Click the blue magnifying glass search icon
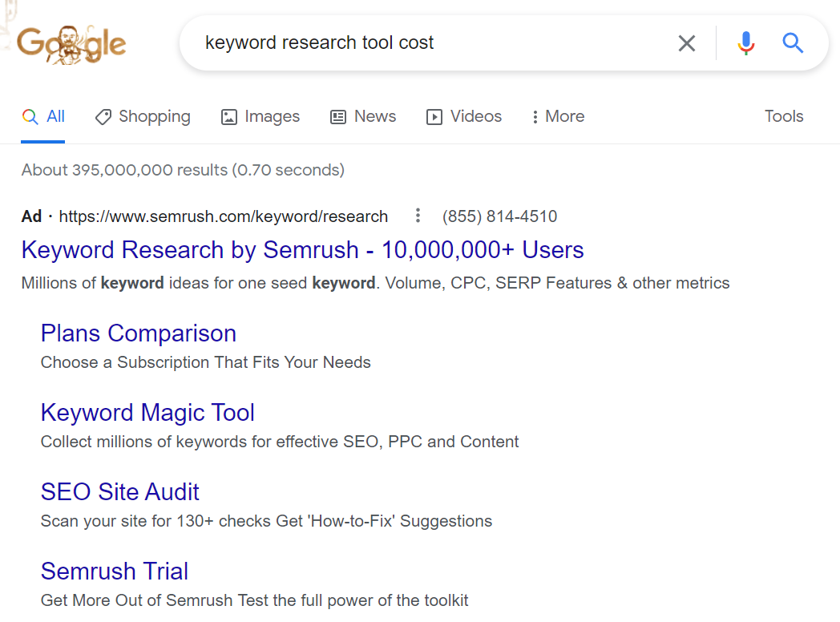This screenshot has width=840, height=622. tap(792, 43)
